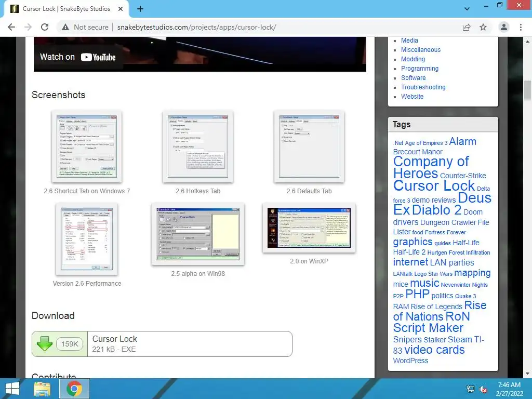The width and height of the screenshot is (532, 399).
Task: Select the Brecourt Manor tag
Action: click(x=418, y=152)
